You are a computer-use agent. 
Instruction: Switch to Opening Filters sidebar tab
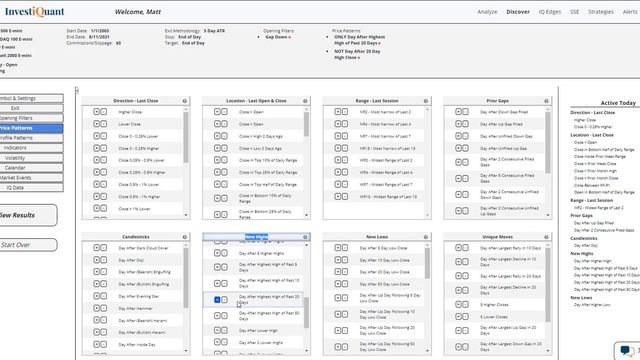click(31, 118)
